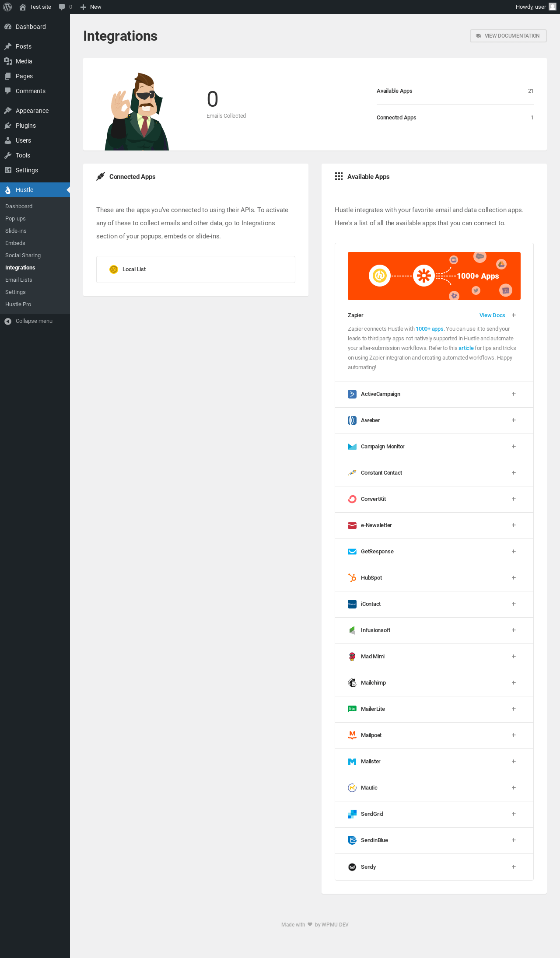Click the Mailster app icon
The image size is (560, 958).
[x=352, y=762]
